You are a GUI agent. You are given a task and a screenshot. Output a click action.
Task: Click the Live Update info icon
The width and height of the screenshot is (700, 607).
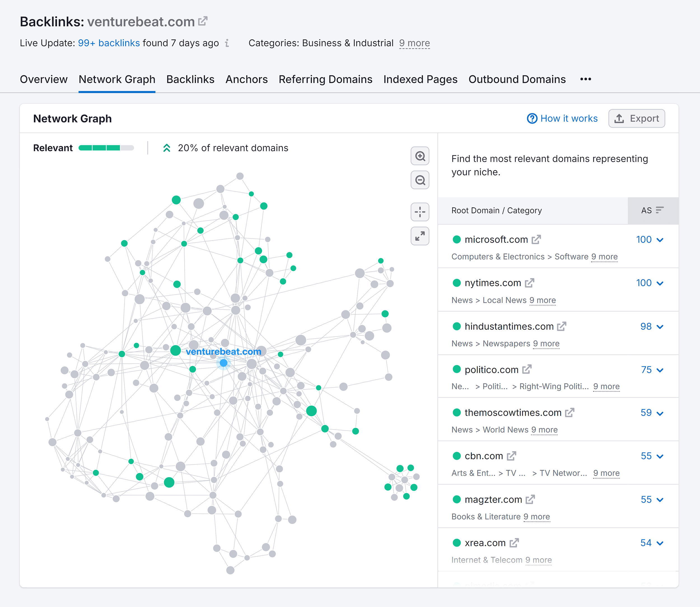[x=227, y=43]
